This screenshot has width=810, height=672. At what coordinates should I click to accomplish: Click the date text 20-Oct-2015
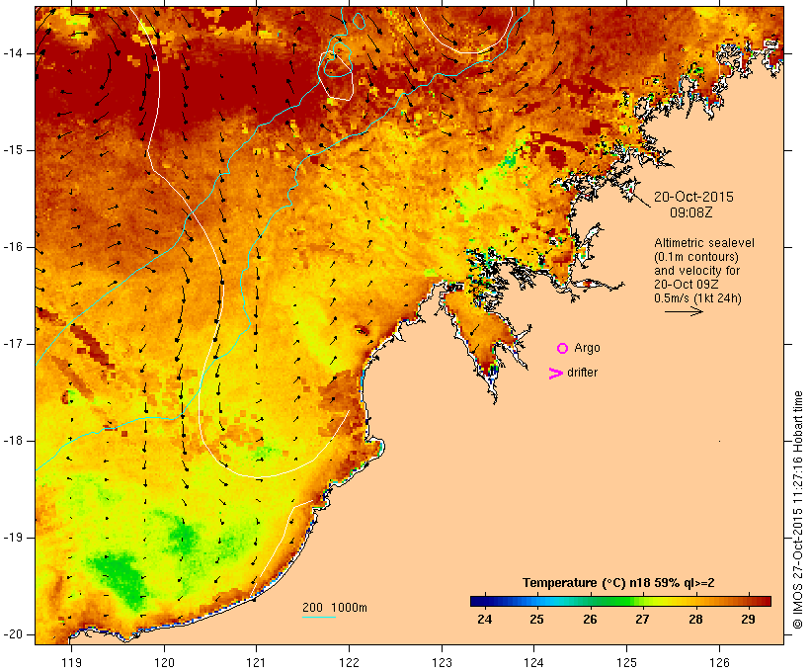693,197
